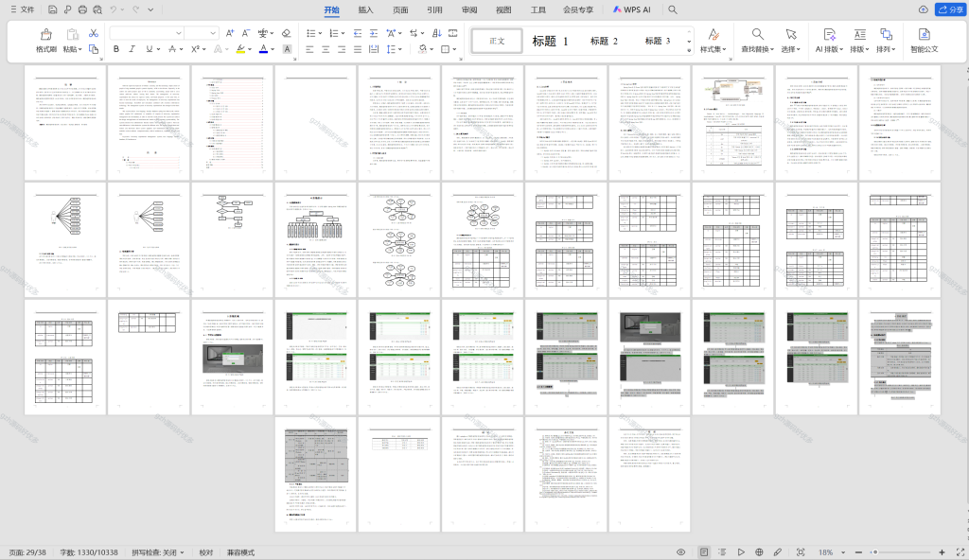969x560 pixels.
Task: Switch to the View (视图) tab
Action: coord(503,9)
